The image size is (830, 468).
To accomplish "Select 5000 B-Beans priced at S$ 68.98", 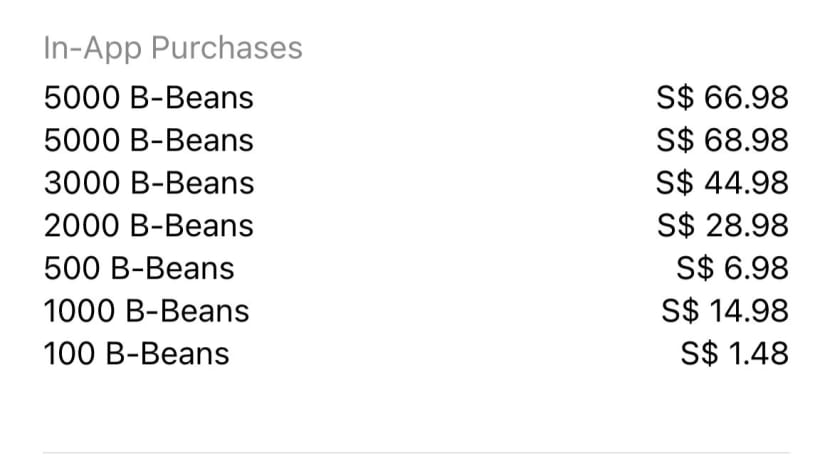I will (x=149, y=141).
